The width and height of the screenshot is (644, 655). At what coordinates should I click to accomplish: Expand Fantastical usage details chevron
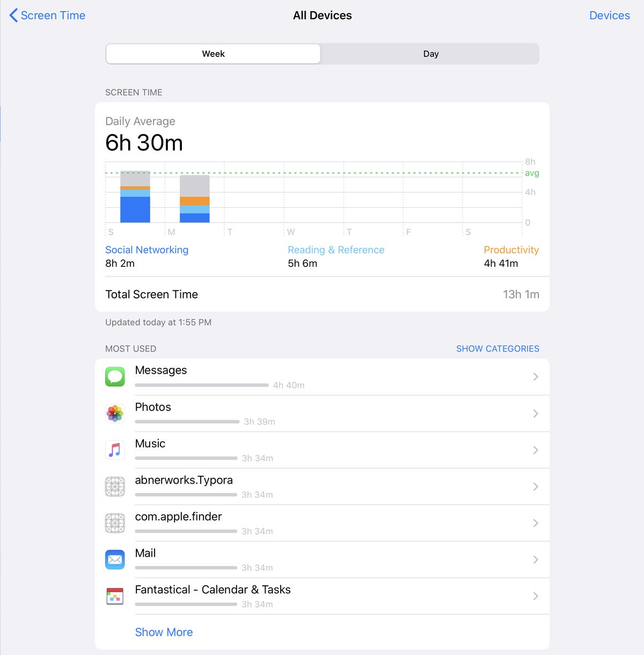536,595
